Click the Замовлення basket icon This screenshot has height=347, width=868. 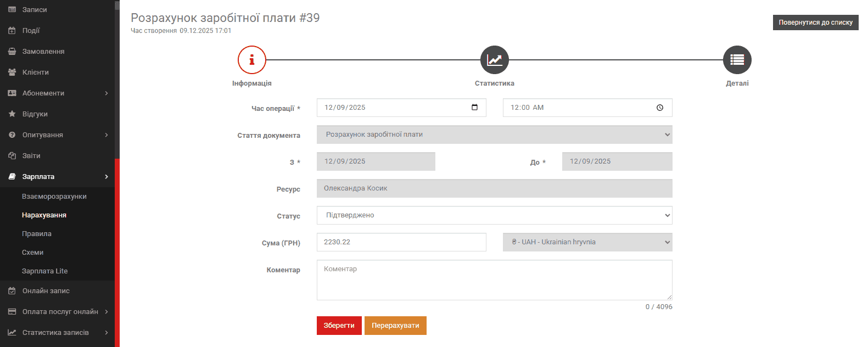[12, 52]
